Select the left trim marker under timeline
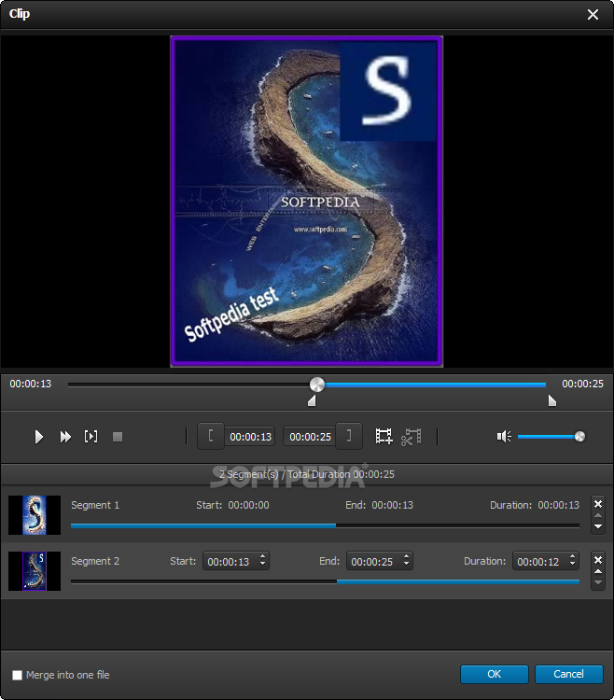Screen dimensions: 614x700 pyautogui.click(x=312, y=400)
